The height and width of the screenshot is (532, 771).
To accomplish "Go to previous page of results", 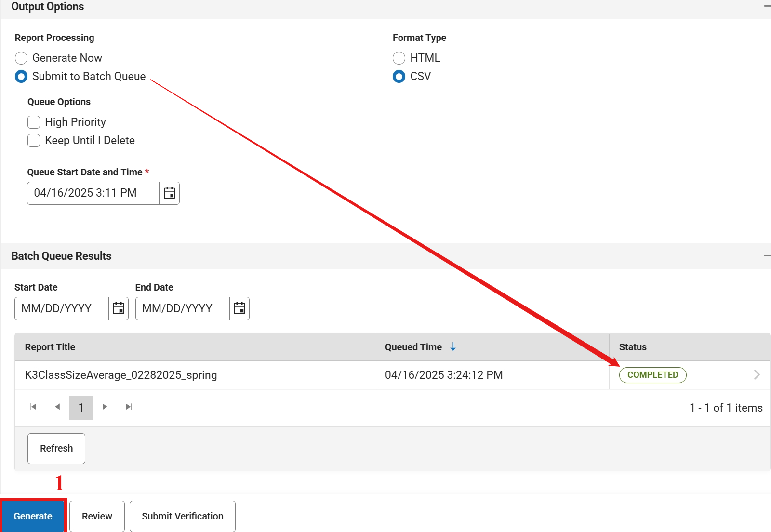I will pos(57,407).
